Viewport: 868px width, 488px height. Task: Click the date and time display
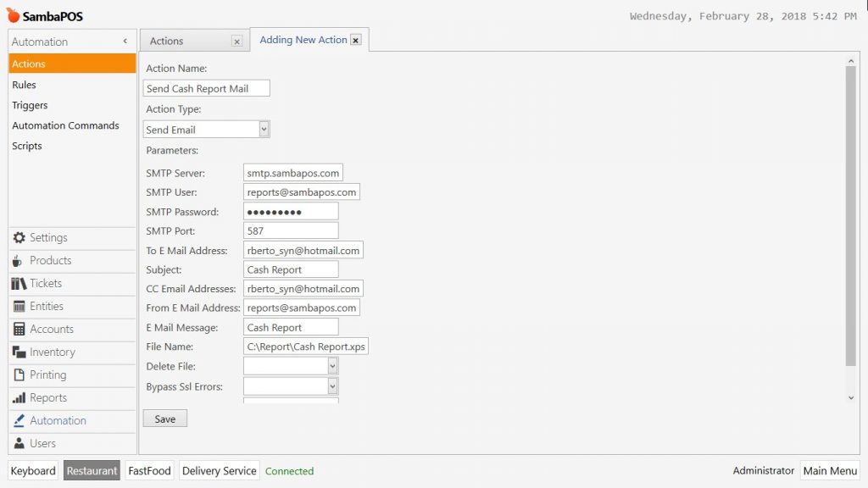(743, 17)
